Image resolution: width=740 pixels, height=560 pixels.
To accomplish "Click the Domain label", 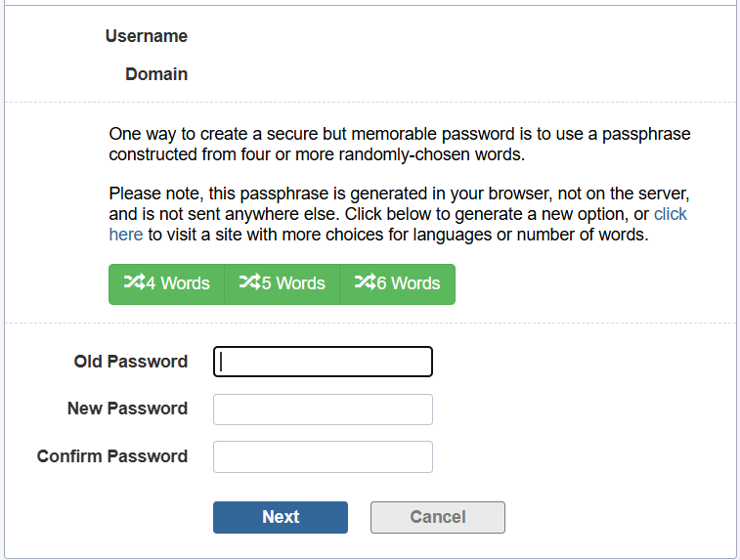I will [156, 74].
